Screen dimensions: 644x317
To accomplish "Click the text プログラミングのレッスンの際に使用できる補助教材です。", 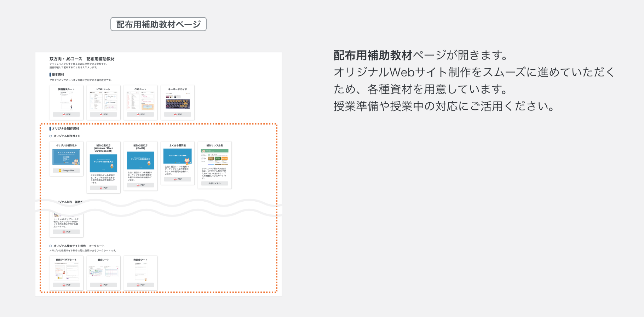I will [81, 80].
